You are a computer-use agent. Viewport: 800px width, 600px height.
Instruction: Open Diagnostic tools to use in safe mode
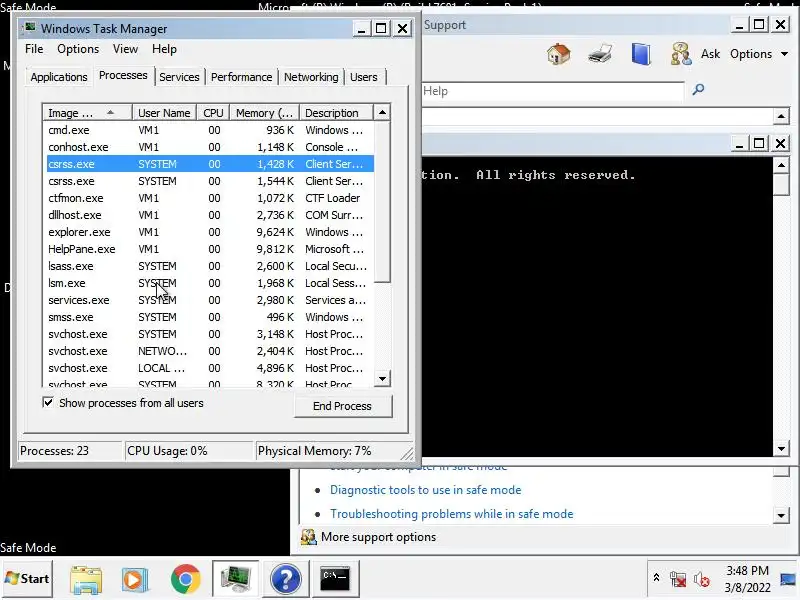[x=426, y=490]
